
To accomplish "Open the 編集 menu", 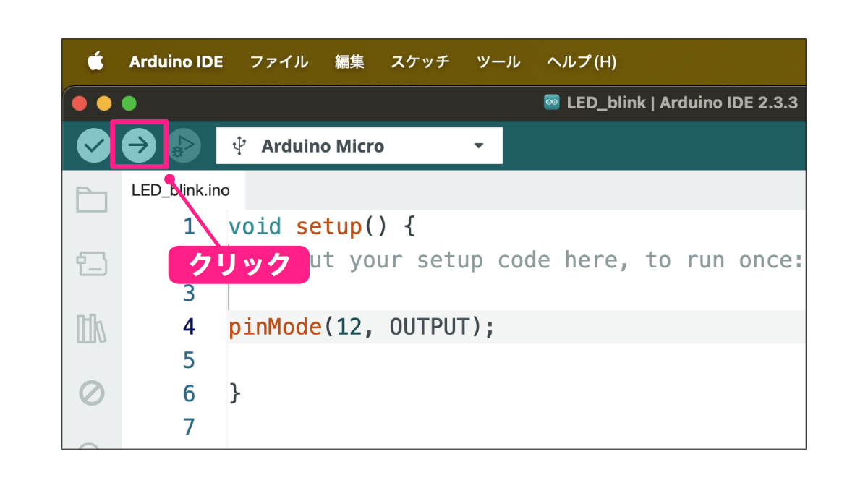I will coord(349,62).
